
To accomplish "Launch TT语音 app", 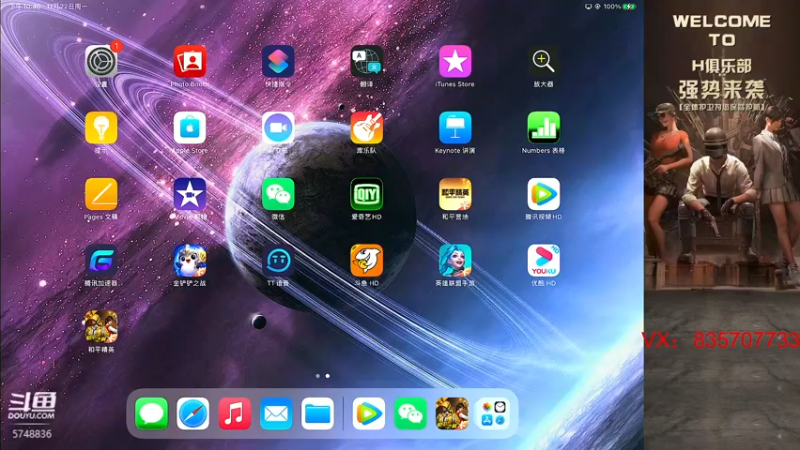I will [x=278, y=260].
